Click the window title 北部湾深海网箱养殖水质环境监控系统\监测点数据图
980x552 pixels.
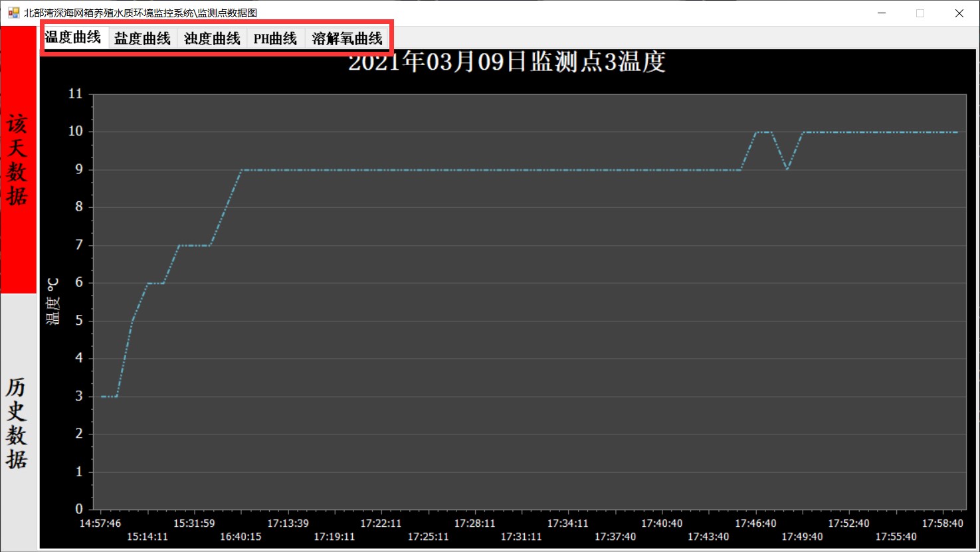point(141,13)
